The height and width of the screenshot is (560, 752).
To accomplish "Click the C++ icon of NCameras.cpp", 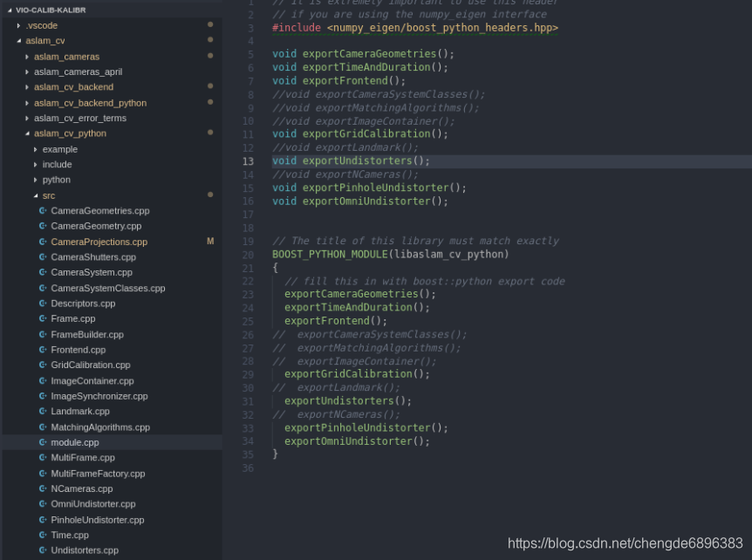I will [43, 489].
